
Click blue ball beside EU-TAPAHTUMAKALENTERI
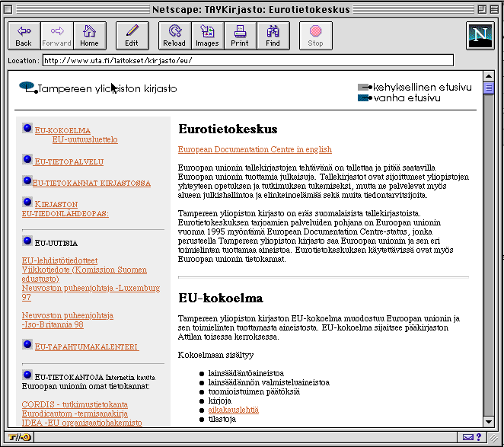(x=27, y=344)
